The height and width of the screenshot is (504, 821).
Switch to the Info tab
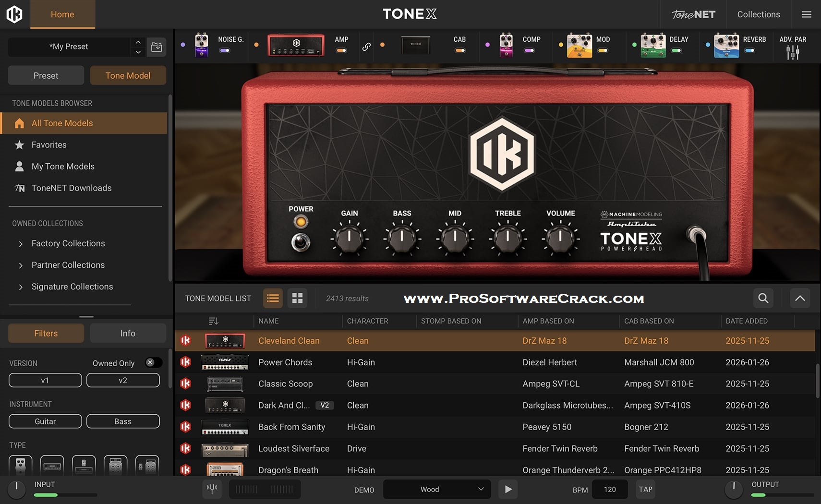tap(128, 333)
